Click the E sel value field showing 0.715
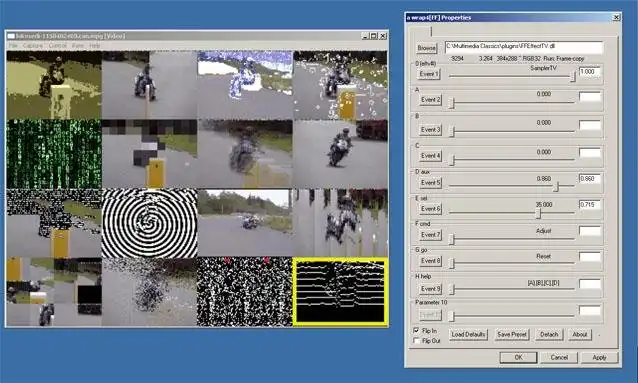The image size is (638, 383). (x=590, y=205)
